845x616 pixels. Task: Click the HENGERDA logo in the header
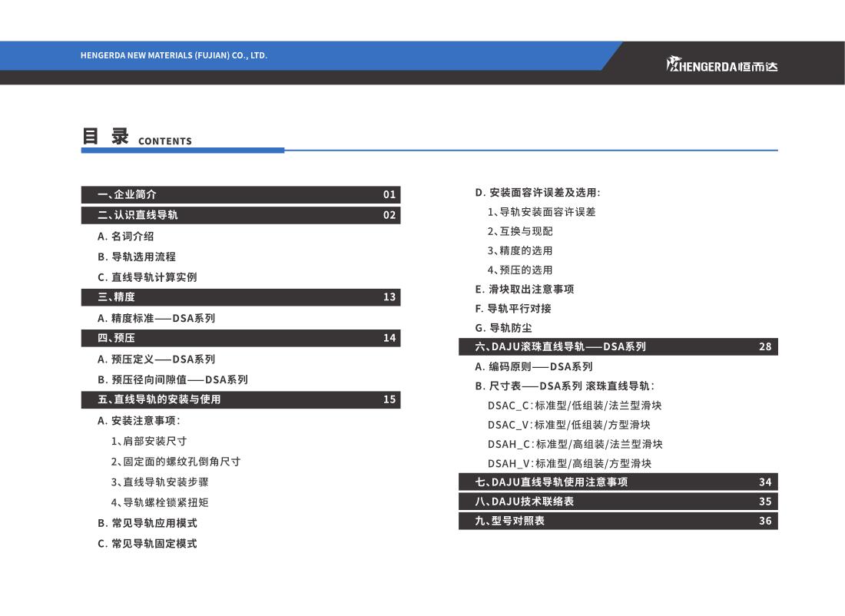tap(721, 65)
